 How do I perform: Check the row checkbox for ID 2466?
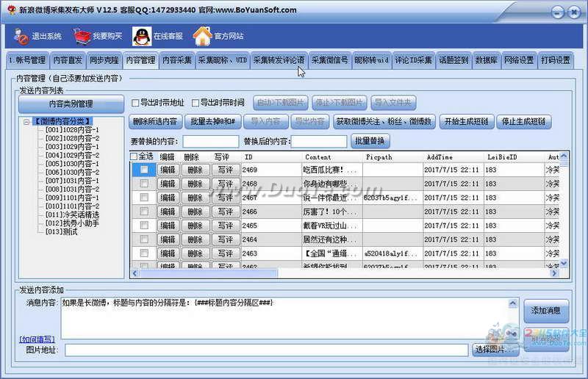(x=144, y=212)
